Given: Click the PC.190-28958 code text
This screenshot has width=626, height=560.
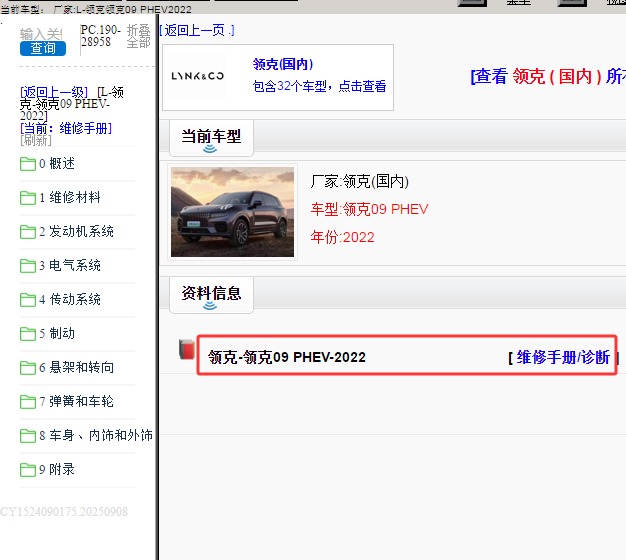Looking at the screenshot, I should click(100, 36).
